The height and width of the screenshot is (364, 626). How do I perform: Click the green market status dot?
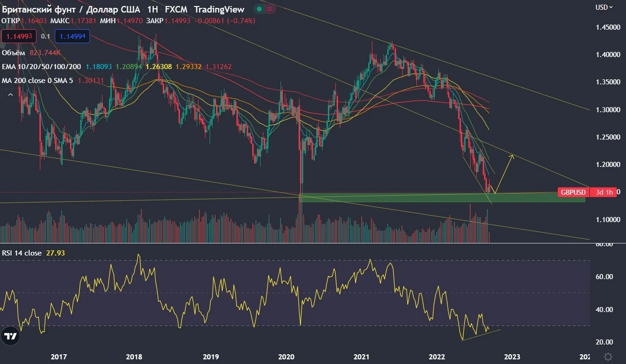pos(259,9)
